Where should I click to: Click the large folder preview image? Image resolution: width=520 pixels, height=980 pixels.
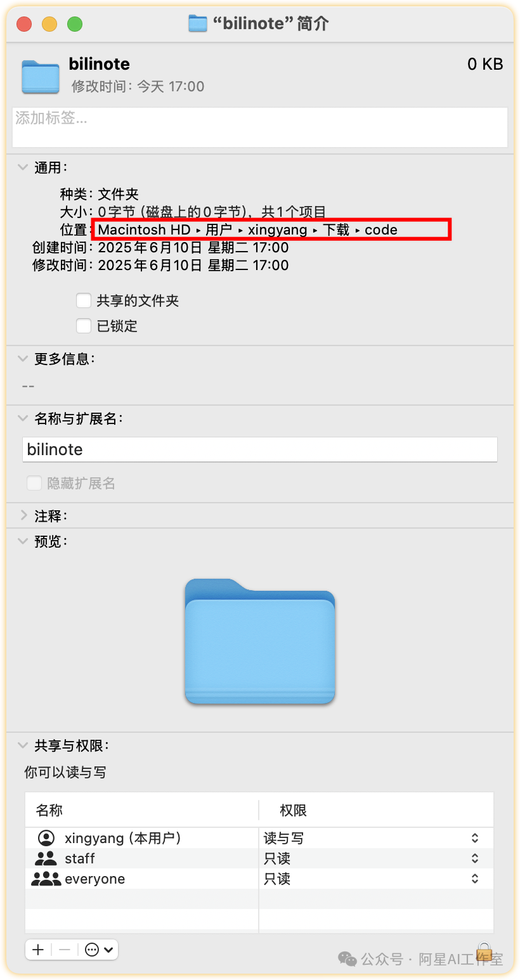[260, 641]
